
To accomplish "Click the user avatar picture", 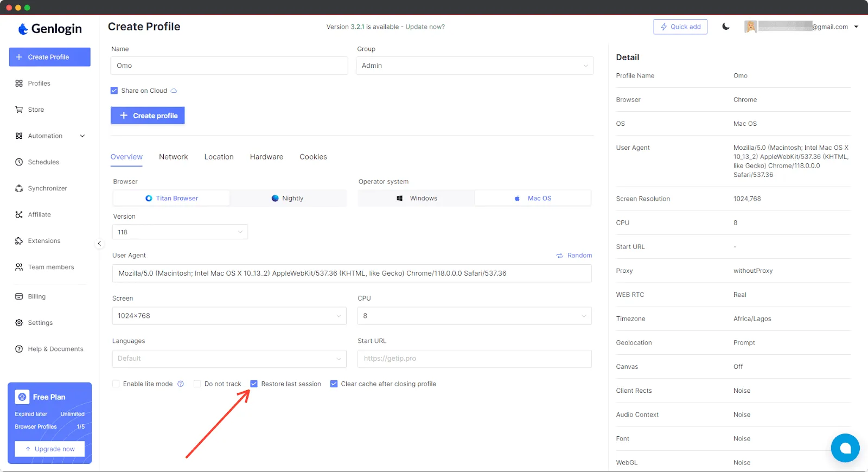I will [751, 27].
